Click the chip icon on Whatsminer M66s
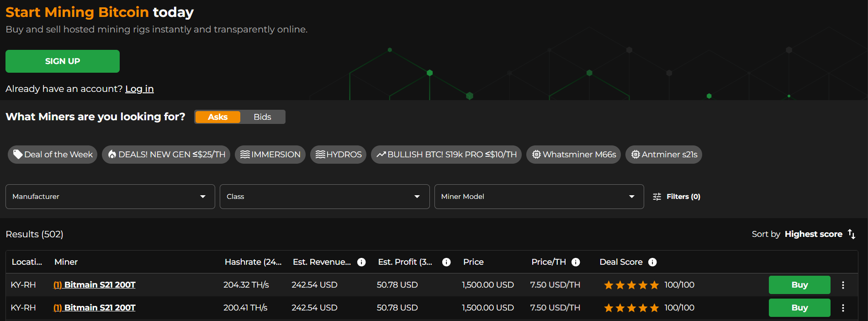 pyautogui.click(x=536, y=155)
